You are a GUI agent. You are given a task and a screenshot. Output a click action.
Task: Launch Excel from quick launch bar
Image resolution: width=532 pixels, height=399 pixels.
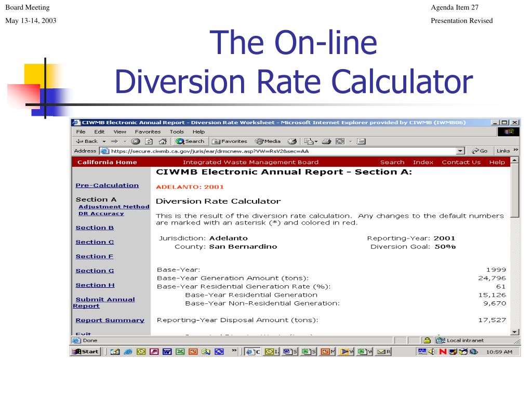tap(180, 352)
